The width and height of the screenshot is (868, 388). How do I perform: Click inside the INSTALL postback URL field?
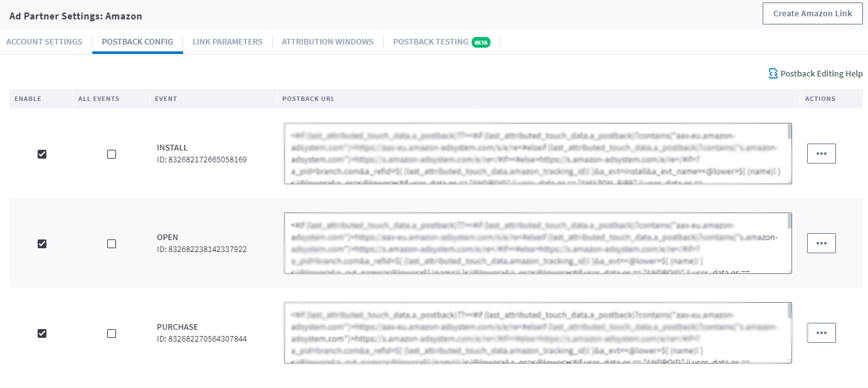537,154
